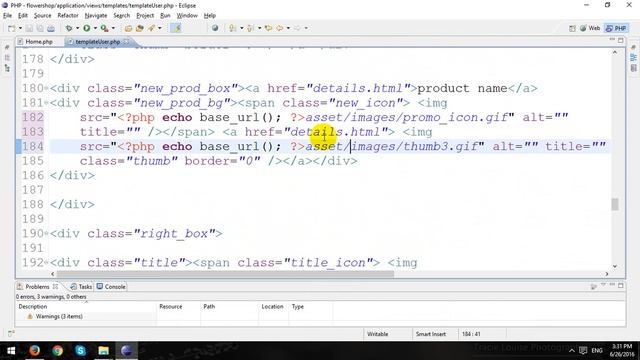This screenshot has height=360, width=640.
Task: Click the Save All toolbar icon
Action: (x=40, y=28)
